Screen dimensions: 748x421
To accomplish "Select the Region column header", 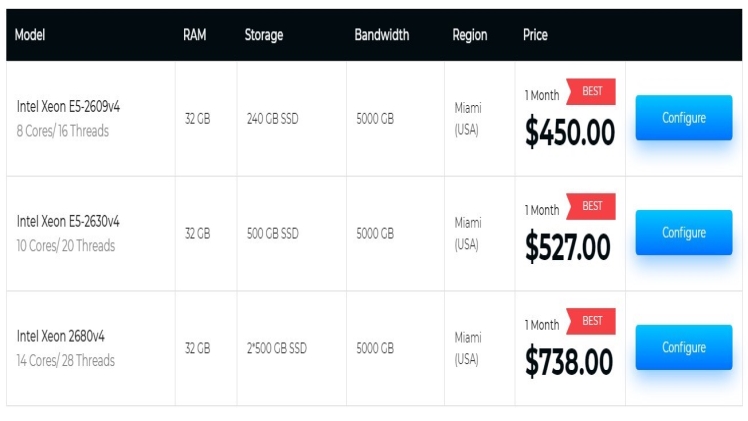I will pos(470,35).
